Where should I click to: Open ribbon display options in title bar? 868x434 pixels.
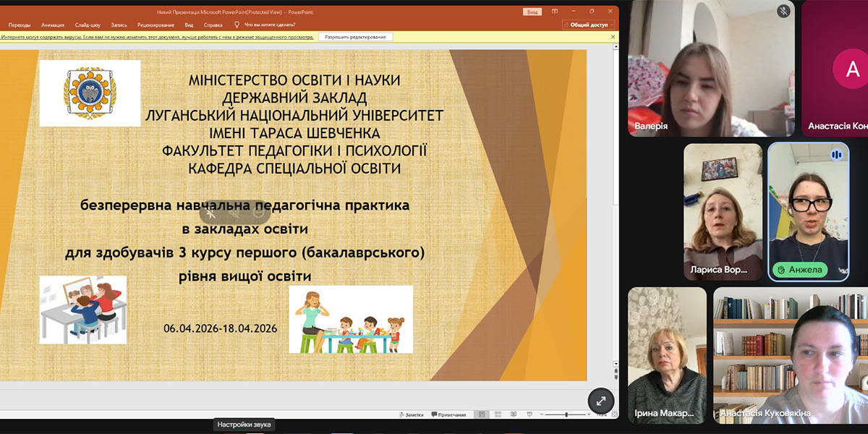pos(554,12)
